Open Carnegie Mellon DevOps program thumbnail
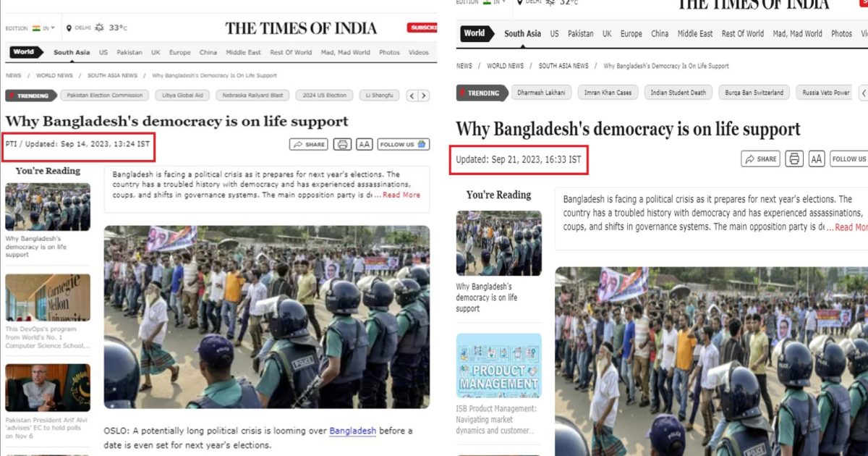Image resolution: width=868 pixels, height=456 pixels. [x=48, y=297]
